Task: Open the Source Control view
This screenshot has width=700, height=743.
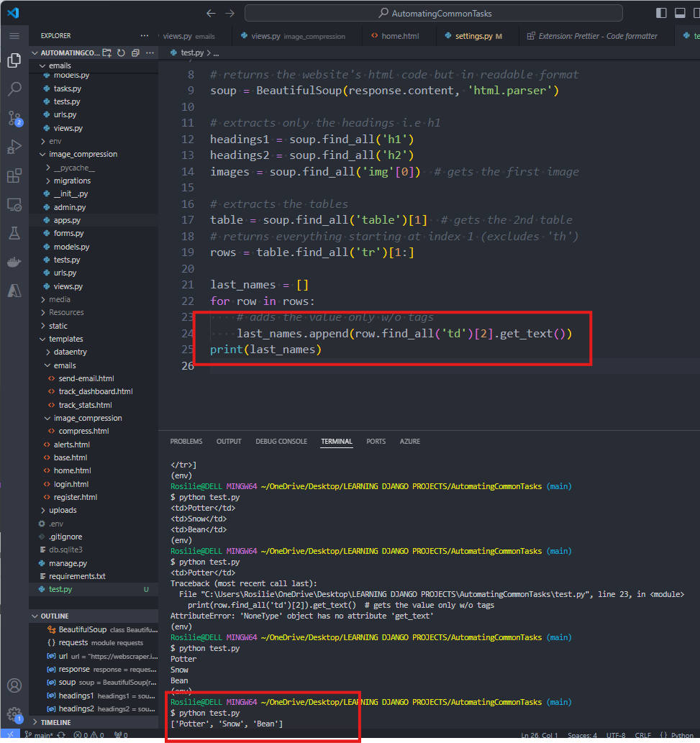Action: 14,118
